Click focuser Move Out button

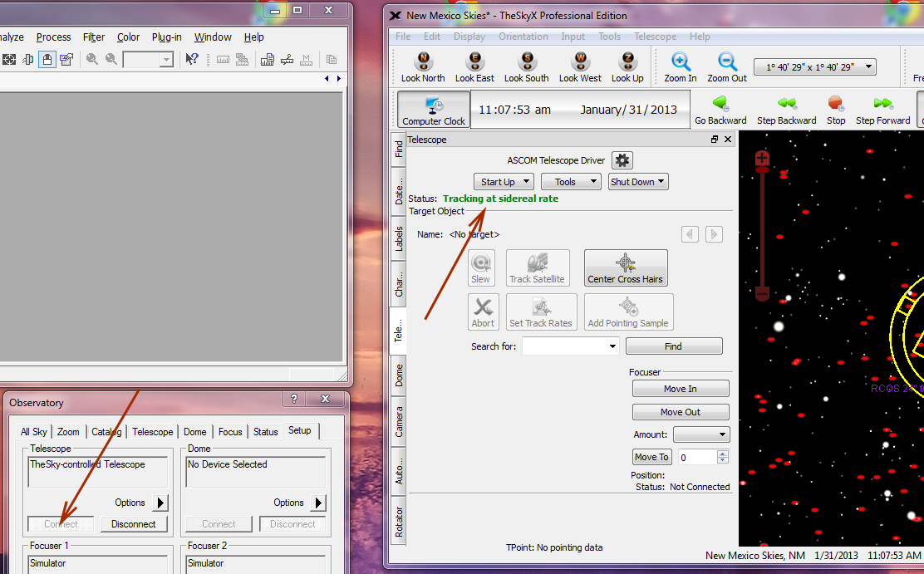click(x=681, y=413)
